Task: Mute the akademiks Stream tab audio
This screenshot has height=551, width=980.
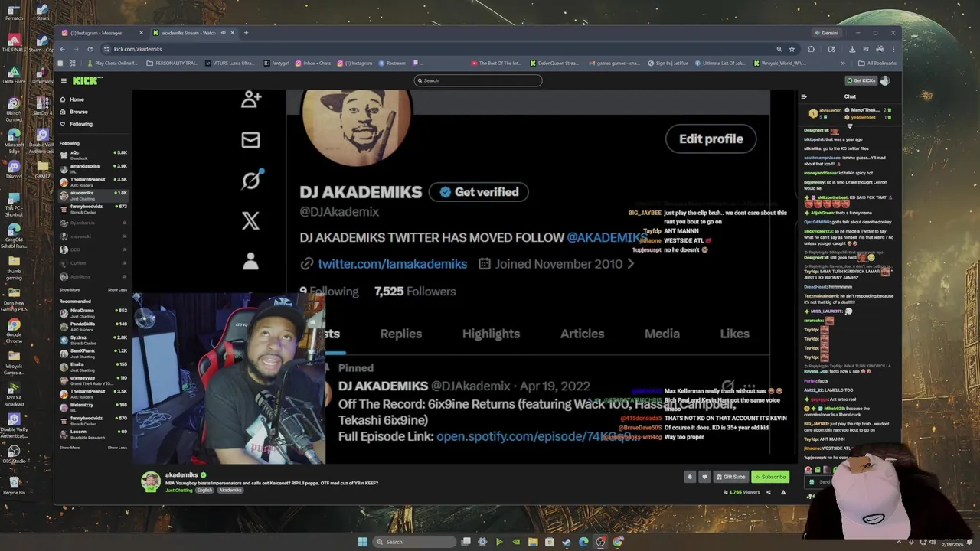Action: point(223,33)
